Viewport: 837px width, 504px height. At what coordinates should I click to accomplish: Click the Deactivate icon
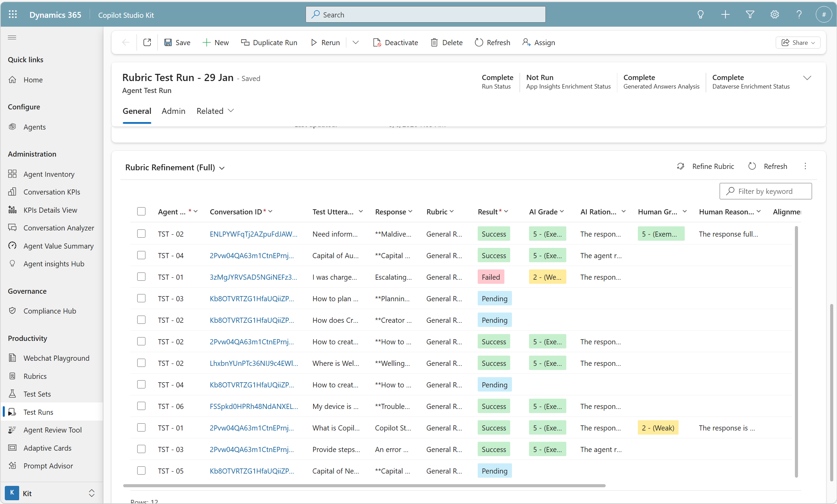pos(377,42)
